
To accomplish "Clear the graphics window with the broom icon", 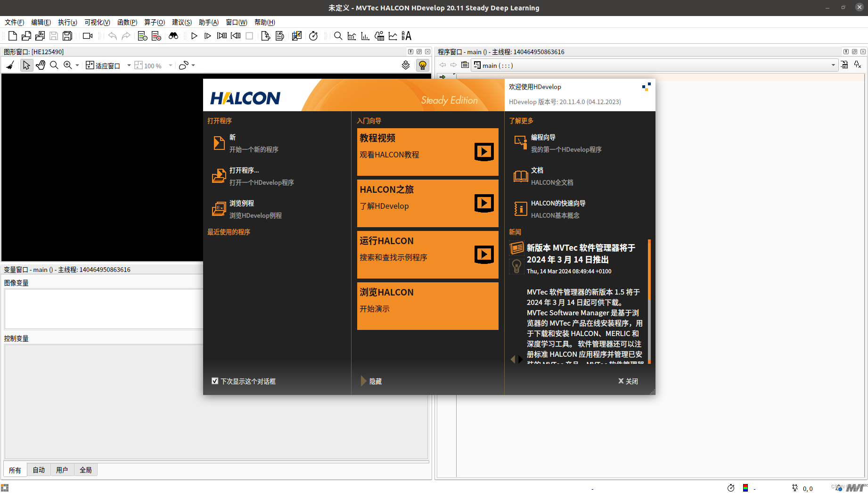I will coord(10,66).
